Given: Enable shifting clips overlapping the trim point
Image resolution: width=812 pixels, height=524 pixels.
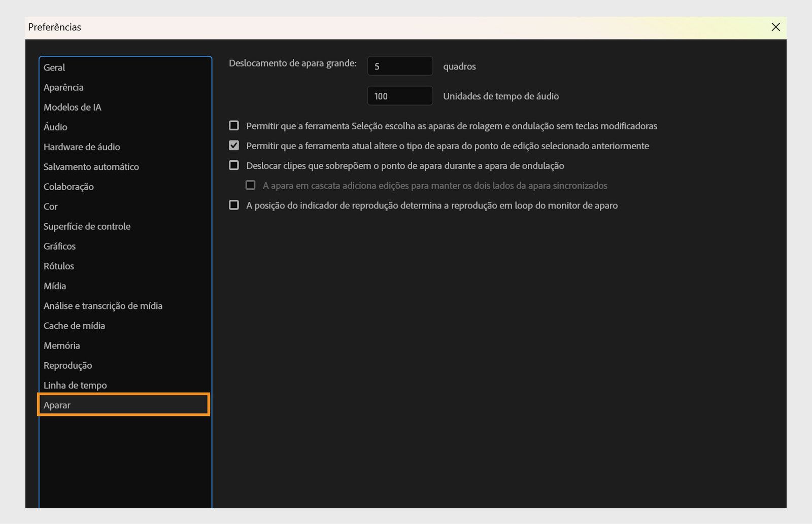Looking at the screenshot, I should pyautogui.click(x=234, y=165).
